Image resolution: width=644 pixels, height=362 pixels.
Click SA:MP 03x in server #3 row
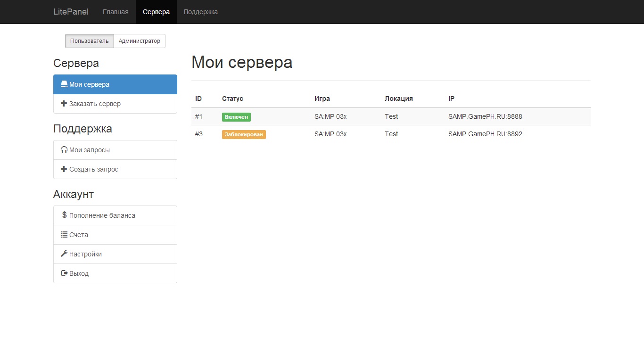tap(330, 134)
